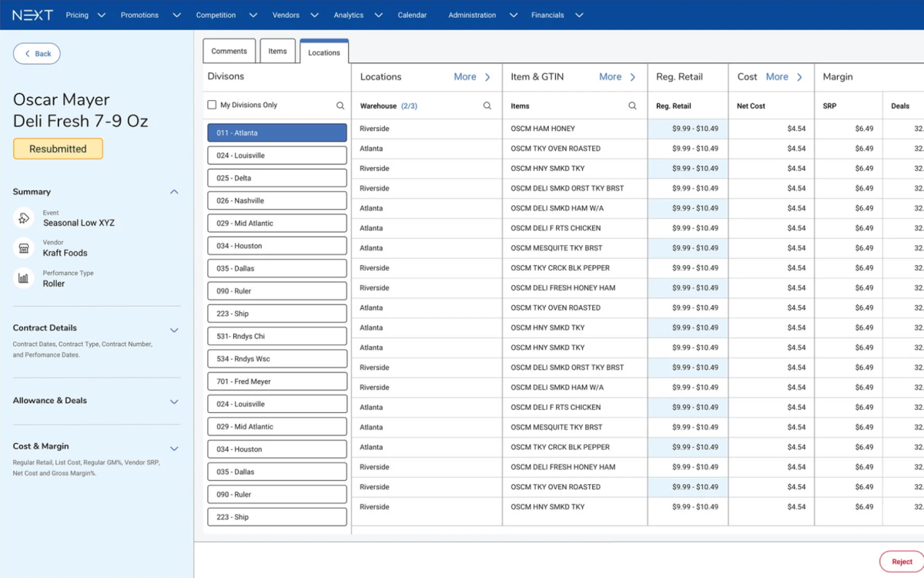Click the NEXT logo in header
924x578 pixels.
click(32, 15)
